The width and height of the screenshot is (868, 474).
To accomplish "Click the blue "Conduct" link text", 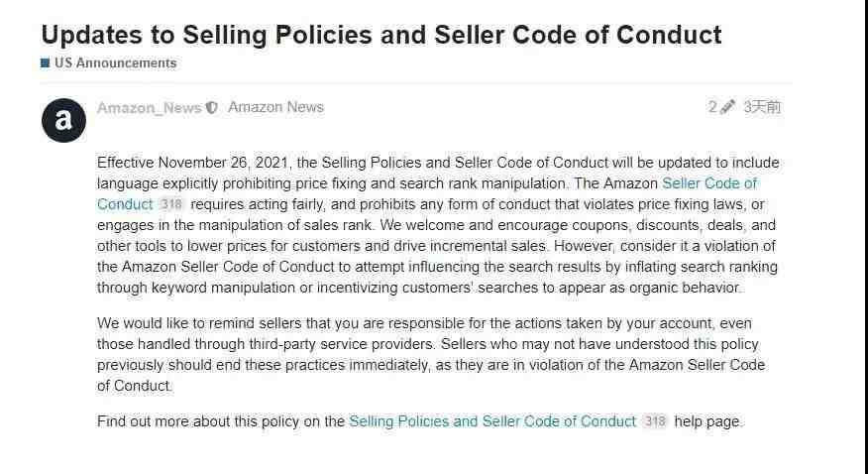I will tap(125, 204).
